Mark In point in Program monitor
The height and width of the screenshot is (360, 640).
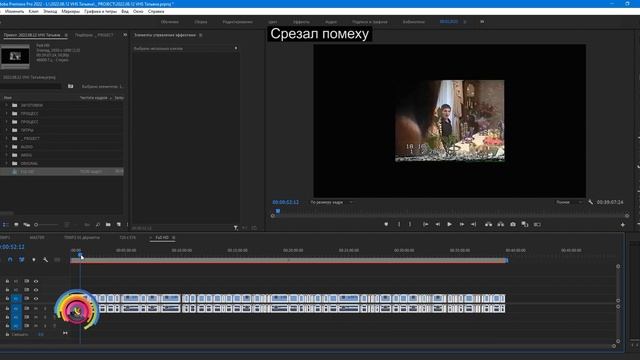point(399,224)
